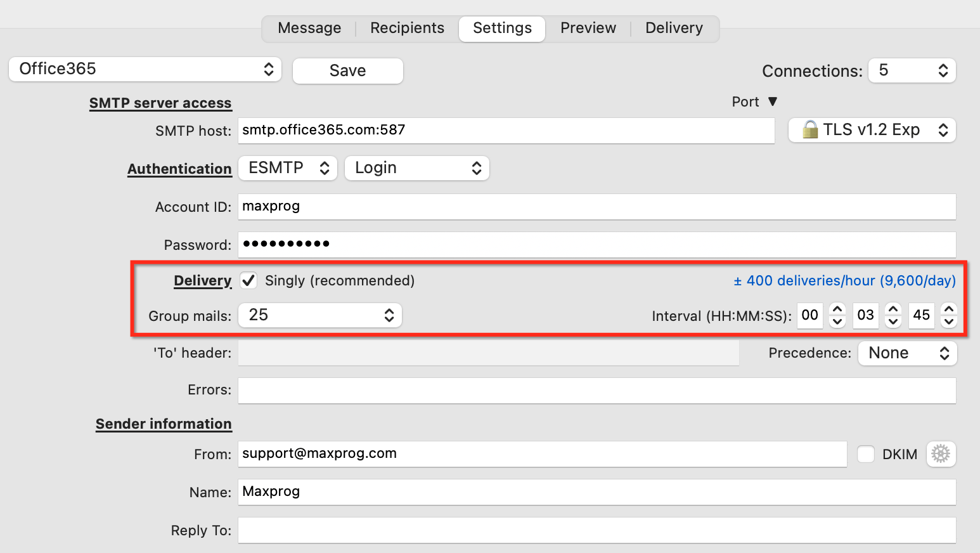Decrease the interval minutes value
This screenshot has height=553, width=980.
893,322
